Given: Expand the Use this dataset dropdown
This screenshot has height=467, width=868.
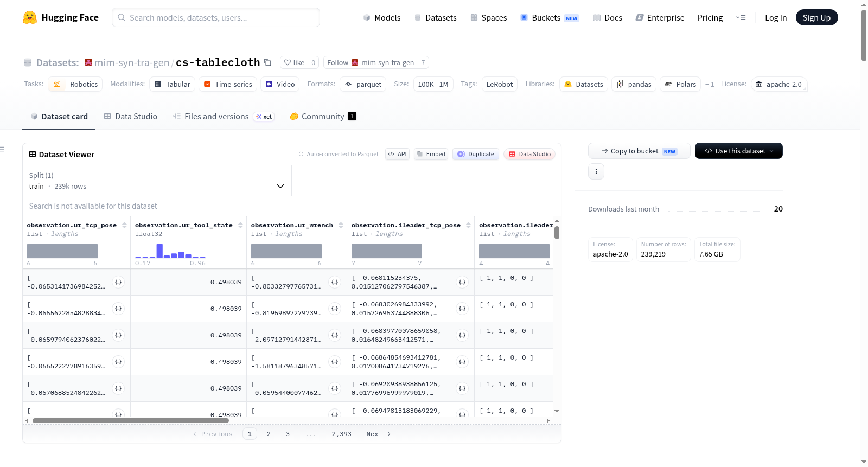Looking at the screenshot, I should pyautogui.click(x=738, y=151).
